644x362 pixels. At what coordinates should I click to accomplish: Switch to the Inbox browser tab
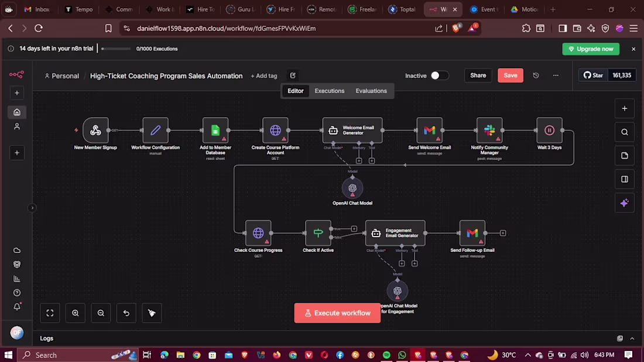[36, 9]
